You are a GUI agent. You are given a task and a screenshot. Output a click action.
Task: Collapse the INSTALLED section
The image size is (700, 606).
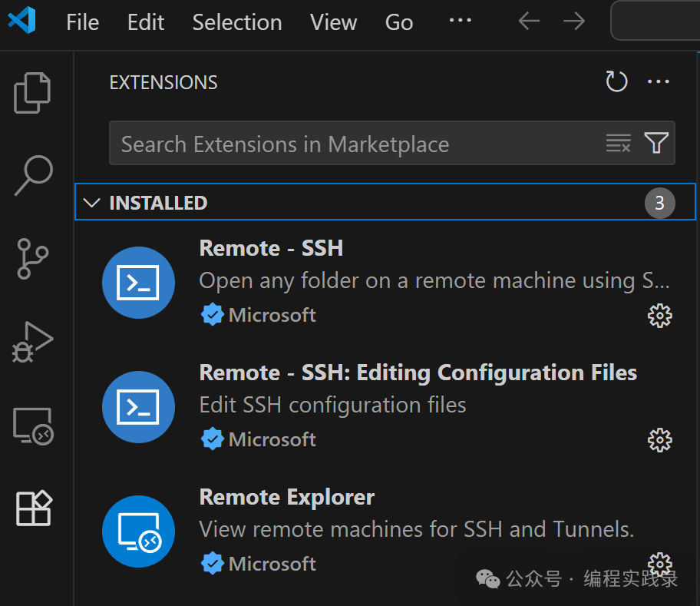pyautogui.click(x=91, y=203)
